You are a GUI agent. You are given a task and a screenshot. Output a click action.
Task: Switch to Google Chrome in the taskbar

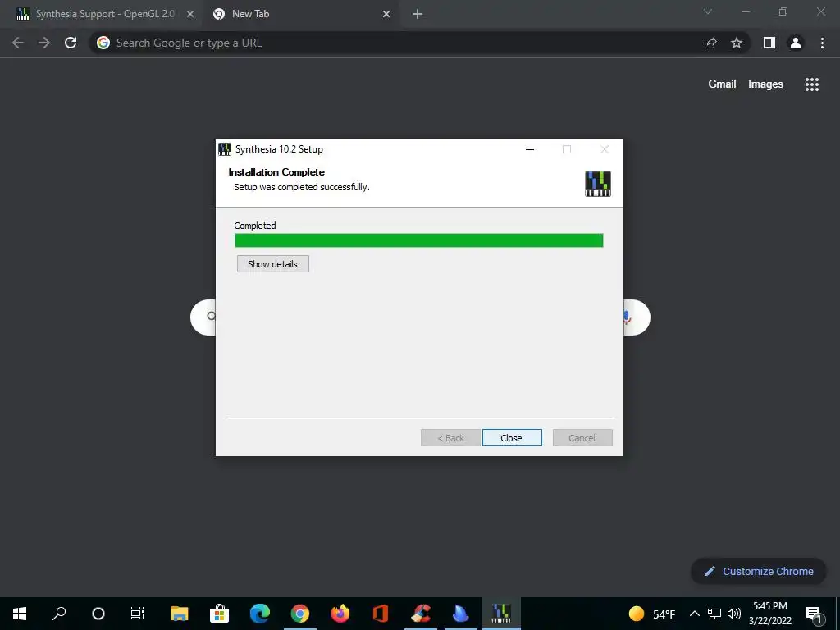pos(300,614)
